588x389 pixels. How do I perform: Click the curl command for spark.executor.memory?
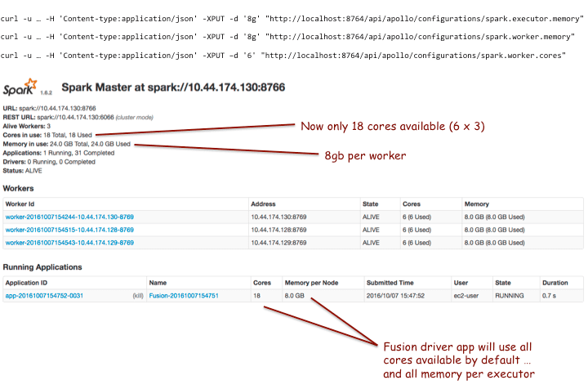292,19
